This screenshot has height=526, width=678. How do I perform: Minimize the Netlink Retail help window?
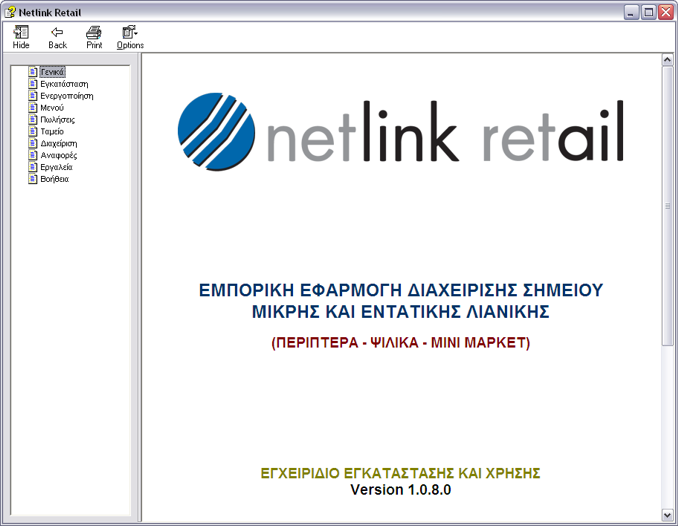point(631,13)
